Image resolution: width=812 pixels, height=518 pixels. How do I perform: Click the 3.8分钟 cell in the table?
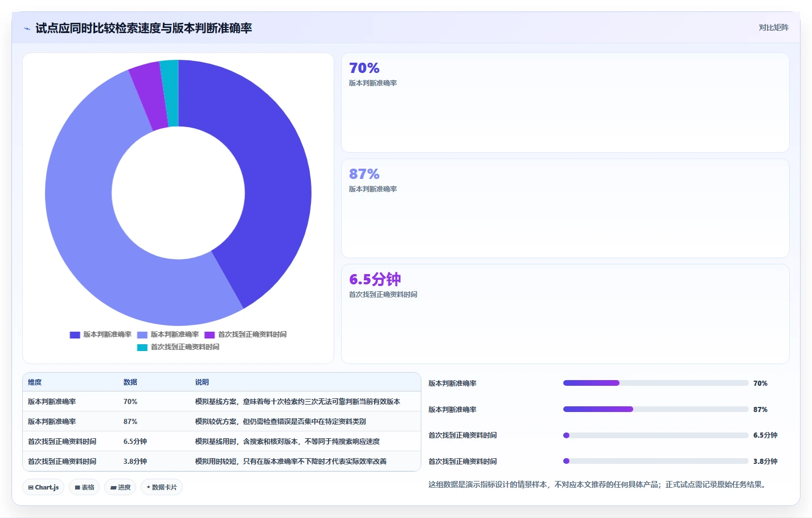[136, 462]
